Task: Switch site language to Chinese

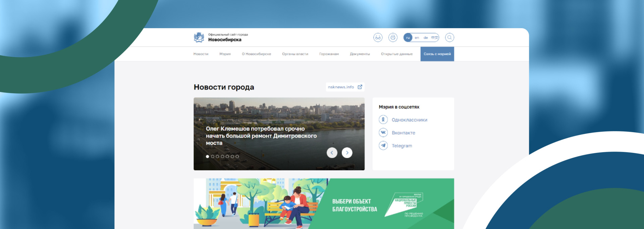Action: pos(434,38)
